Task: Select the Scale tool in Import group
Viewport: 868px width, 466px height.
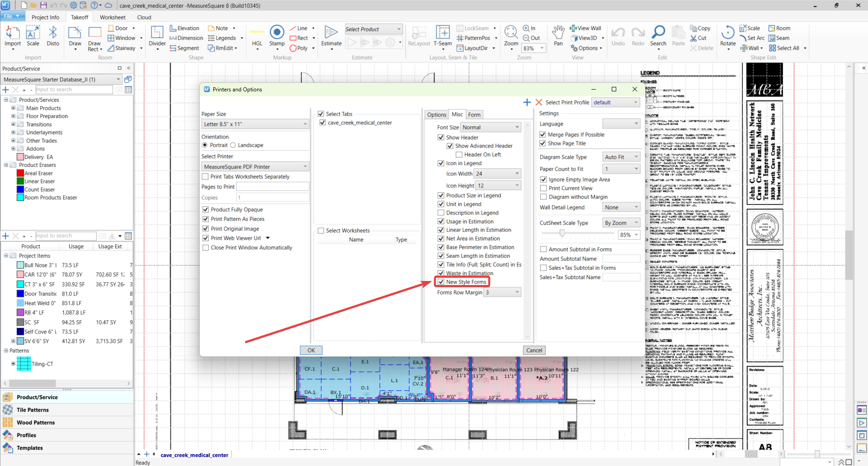Action: pyautogui.click(x=33, y=37)
